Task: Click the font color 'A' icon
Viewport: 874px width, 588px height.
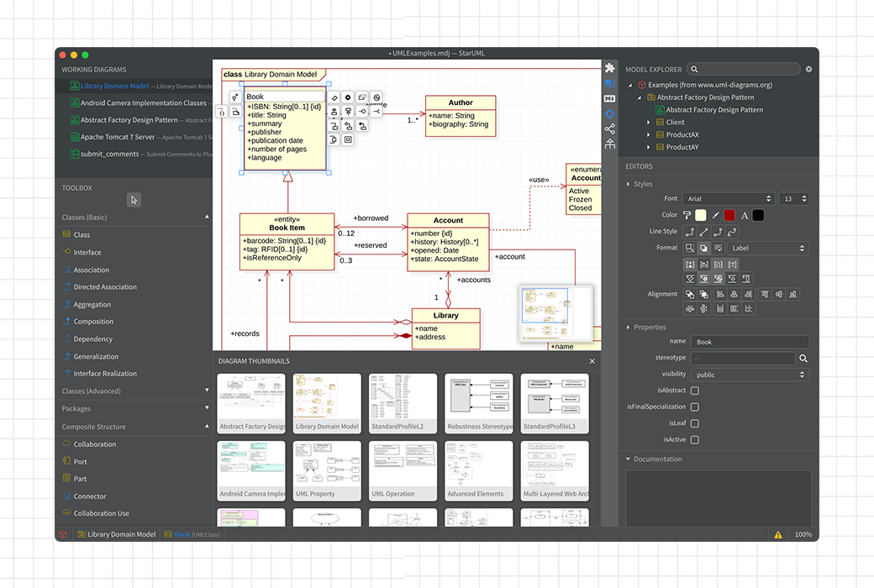Action: 745,215
